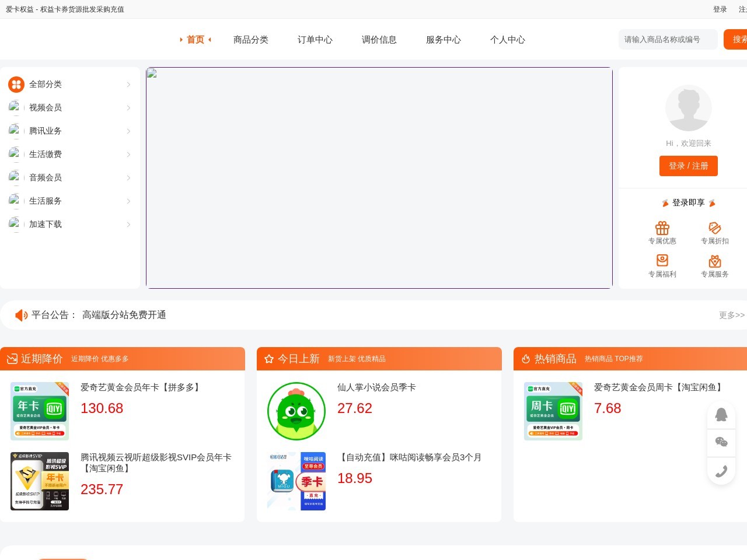Click the 今日上新 star icon
Viewport: 747px width, 560px height.
point(269,359)
